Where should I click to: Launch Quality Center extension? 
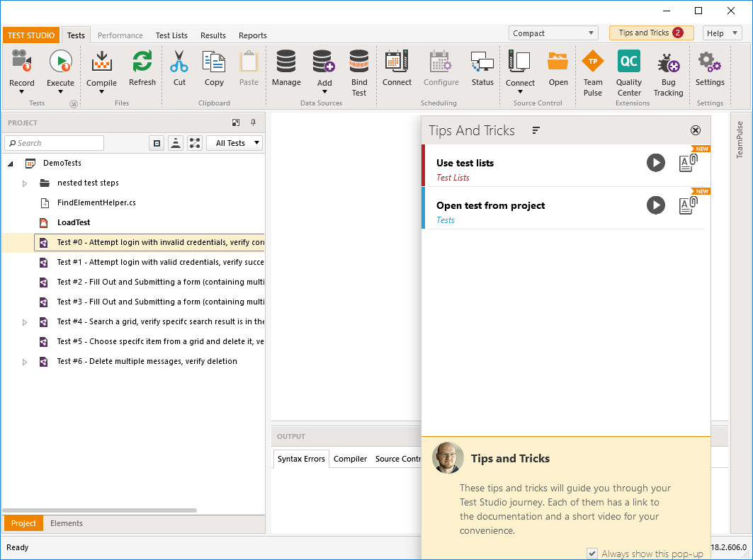tap(629, 62)
